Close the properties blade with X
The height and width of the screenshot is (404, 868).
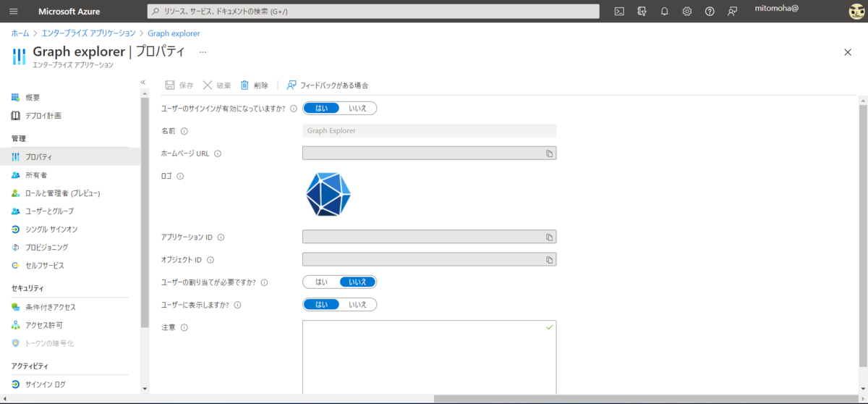848,52
